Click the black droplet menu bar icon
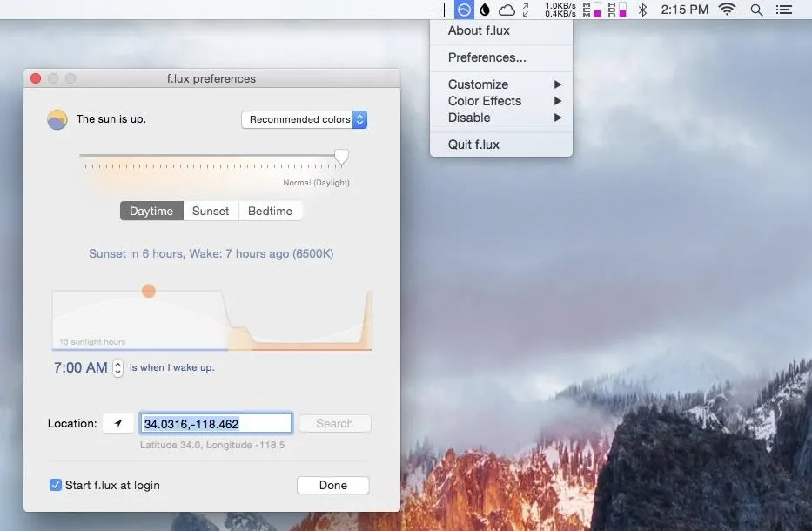Screen dimensions: 812x531 click(x=485, y=10)
